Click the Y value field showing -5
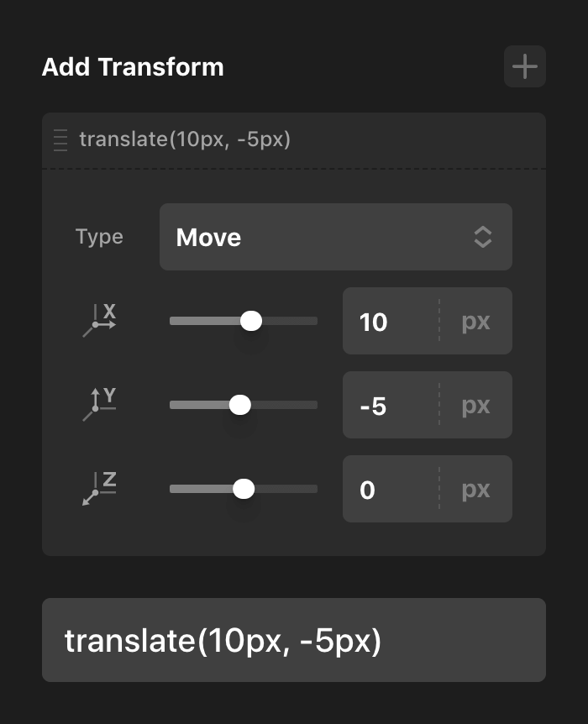This screenshot has height=724, width=588. (390, 406)
